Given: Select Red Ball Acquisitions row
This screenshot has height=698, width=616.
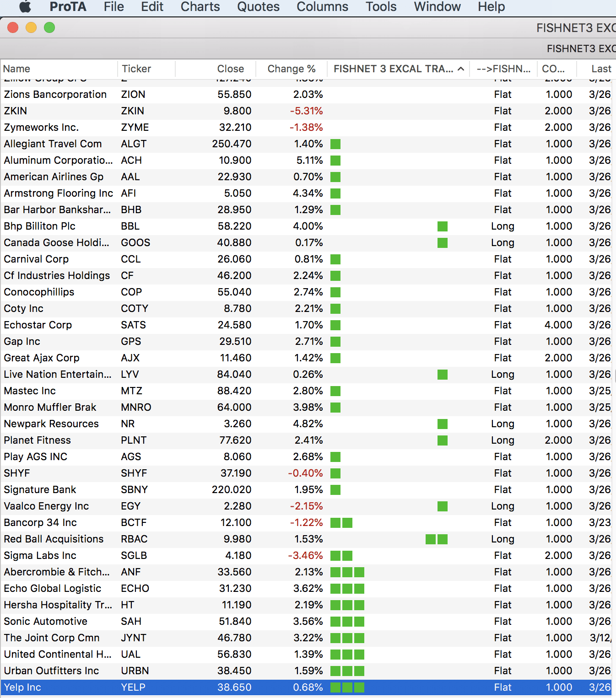Looking at the screenshot, I should tap(306, 539).
